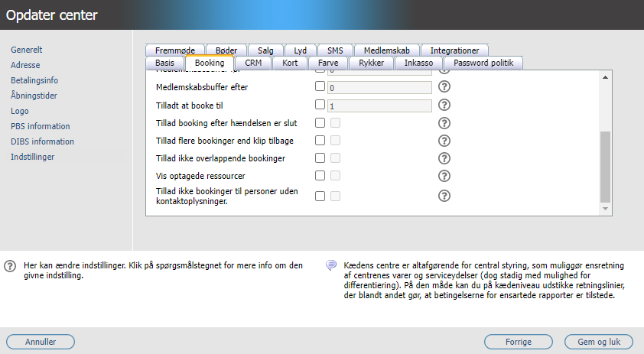Click the Tilladt at booke til value field
This screenshot has height=354, width=644.
(379, 106)
